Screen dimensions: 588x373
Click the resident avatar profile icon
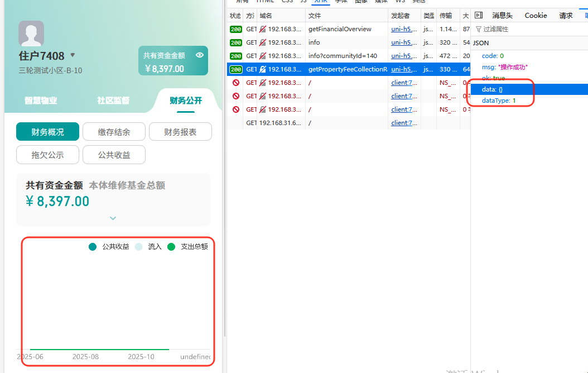click(31, 34)
